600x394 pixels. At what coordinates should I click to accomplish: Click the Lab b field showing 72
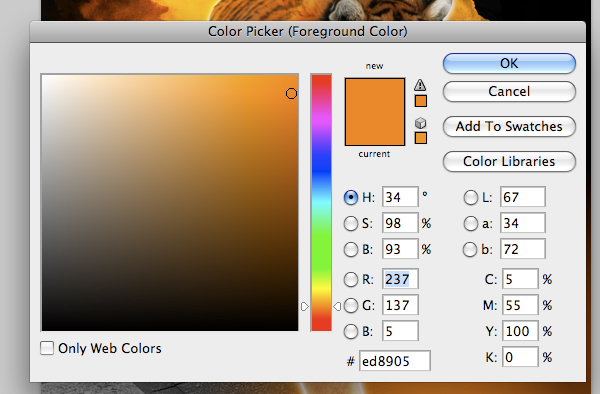click(523, 249)
